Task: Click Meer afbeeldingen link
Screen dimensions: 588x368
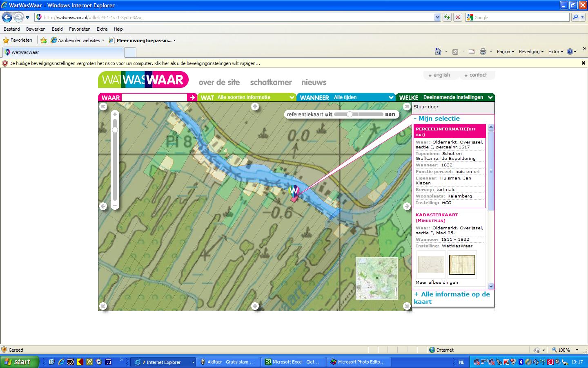Action: pos(437,282)
